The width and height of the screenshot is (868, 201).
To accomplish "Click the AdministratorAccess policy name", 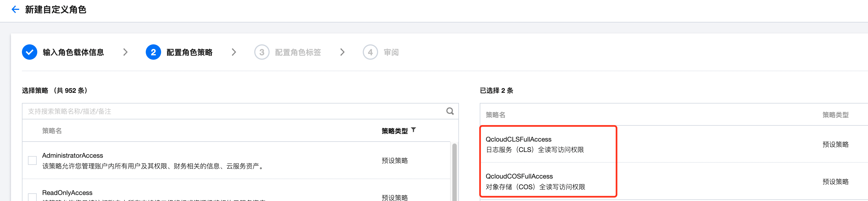I will pos(72,156).
